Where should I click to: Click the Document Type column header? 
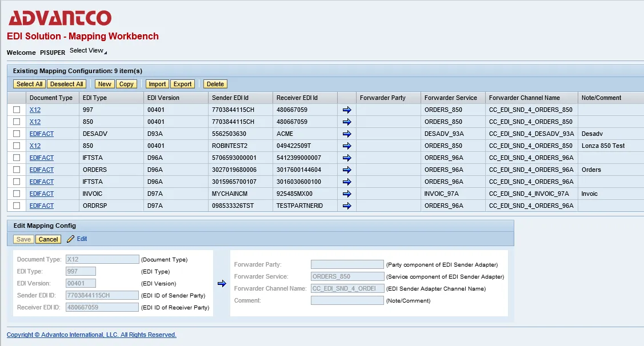pos(51,98)
